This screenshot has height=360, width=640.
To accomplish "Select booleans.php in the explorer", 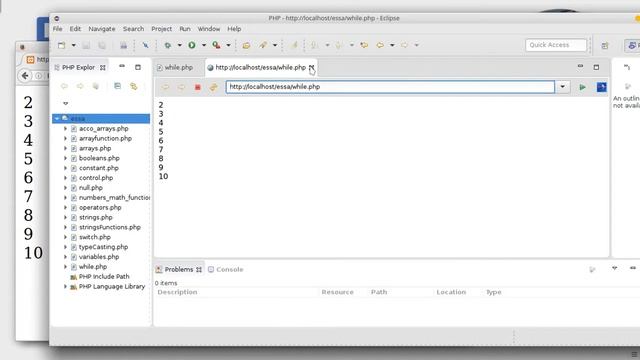I will (x=99, y=158).
